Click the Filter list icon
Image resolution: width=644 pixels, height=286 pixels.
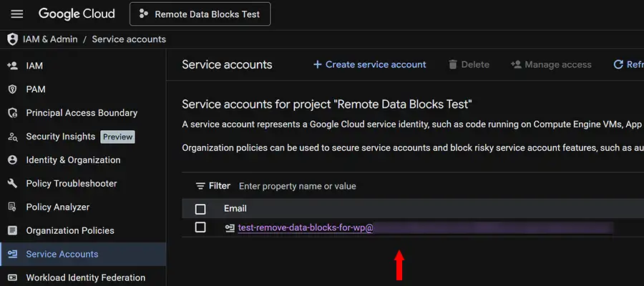(x=200, y=187)
